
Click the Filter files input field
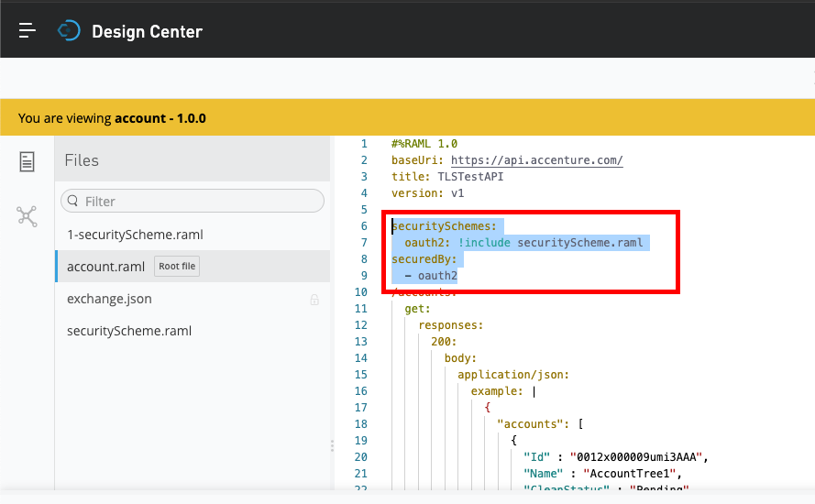point(197,202)
